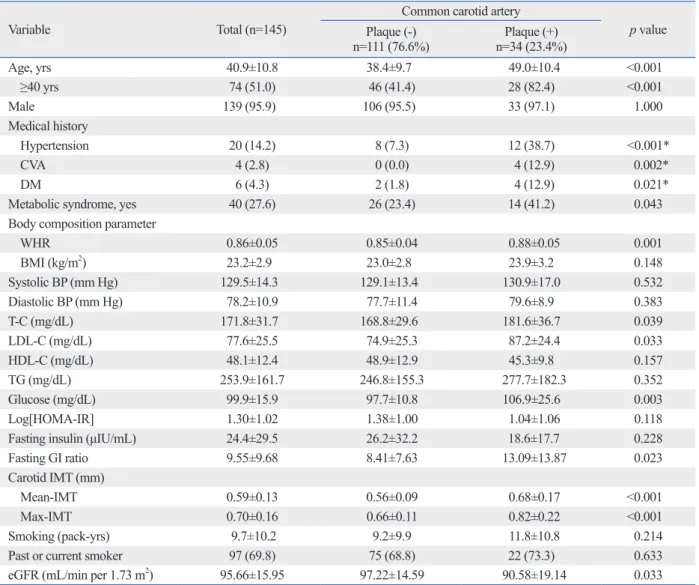699x585 pixels.
Task: Select the 'eGFR (mL/min per 1.73 m²)' label
Action: (x=81, y=575)
